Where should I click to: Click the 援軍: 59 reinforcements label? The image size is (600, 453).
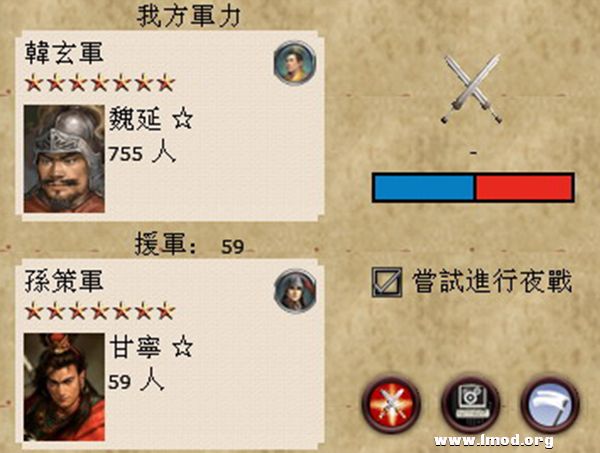coord(189,245)
